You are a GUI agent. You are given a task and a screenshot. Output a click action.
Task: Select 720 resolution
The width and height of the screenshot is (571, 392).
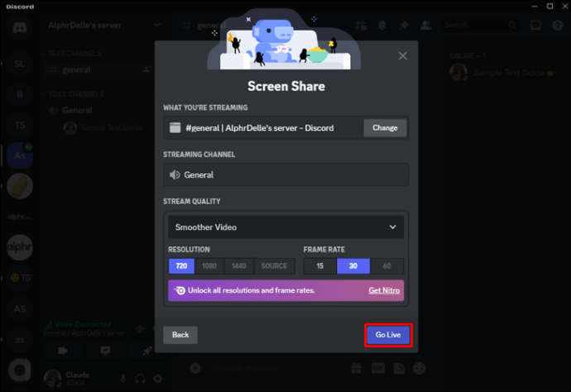[x=181, y=266]
